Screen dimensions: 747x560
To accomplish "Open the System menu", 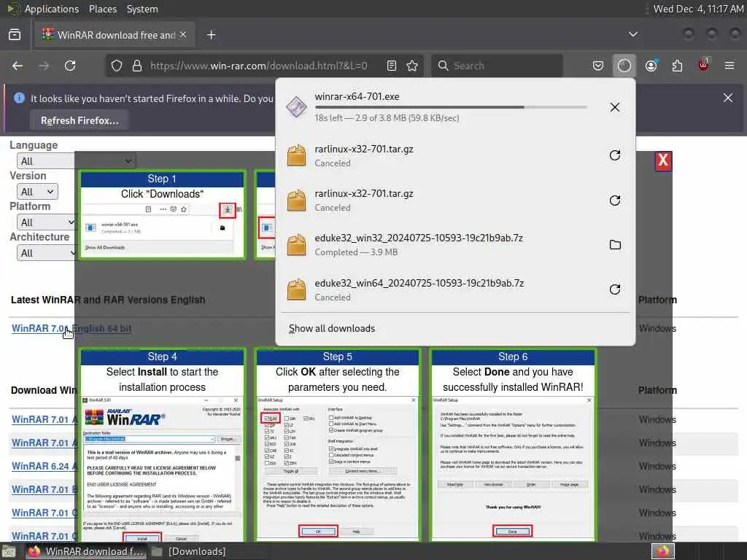I will pyautogui.click(x=142, y=9).
